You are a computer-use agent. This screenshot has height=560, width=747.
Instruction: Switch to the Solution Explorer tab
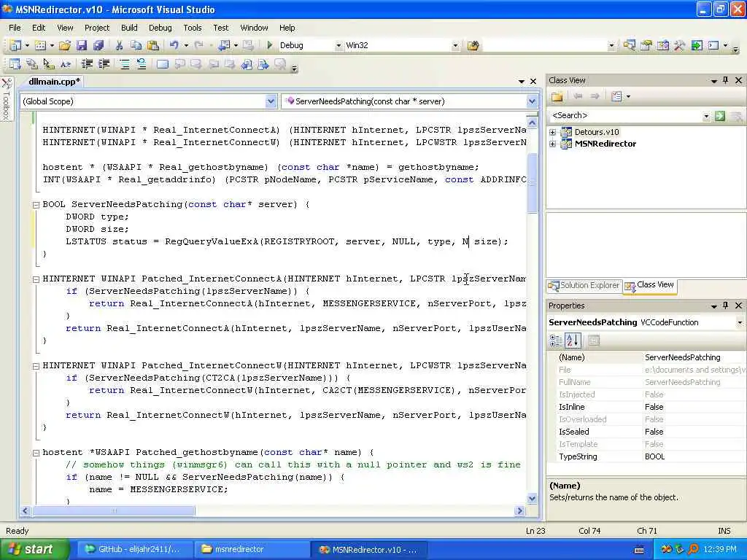pos(584,286)
